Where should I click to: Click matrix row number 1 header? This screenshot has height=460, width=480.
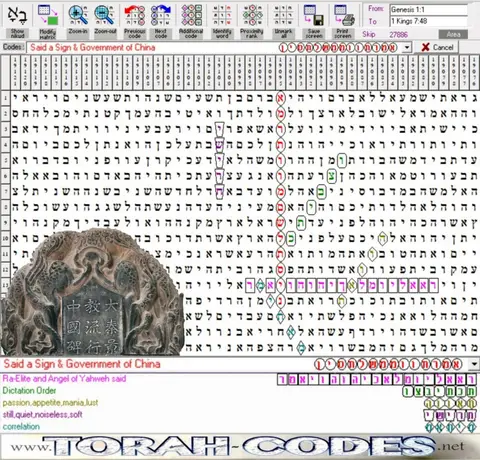[x=5, y=98]
